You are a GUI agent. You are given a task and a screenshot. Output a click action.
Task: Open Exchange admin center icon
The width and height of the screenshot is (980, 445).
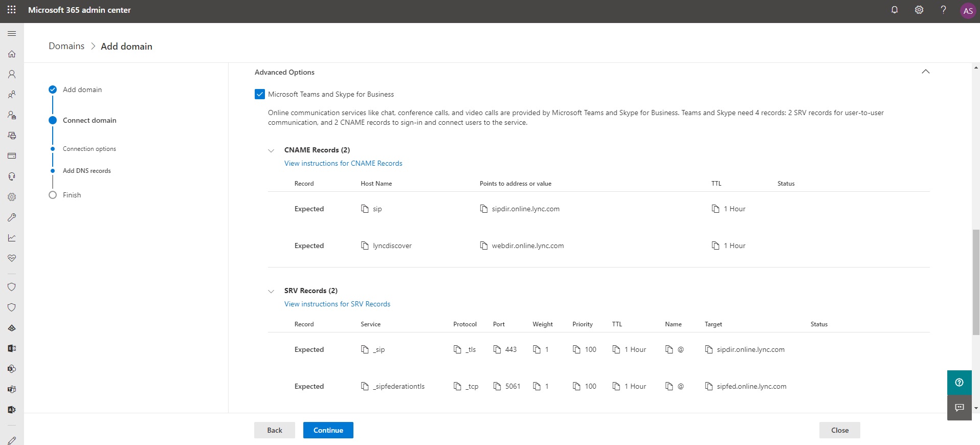[x=12, y=348]
